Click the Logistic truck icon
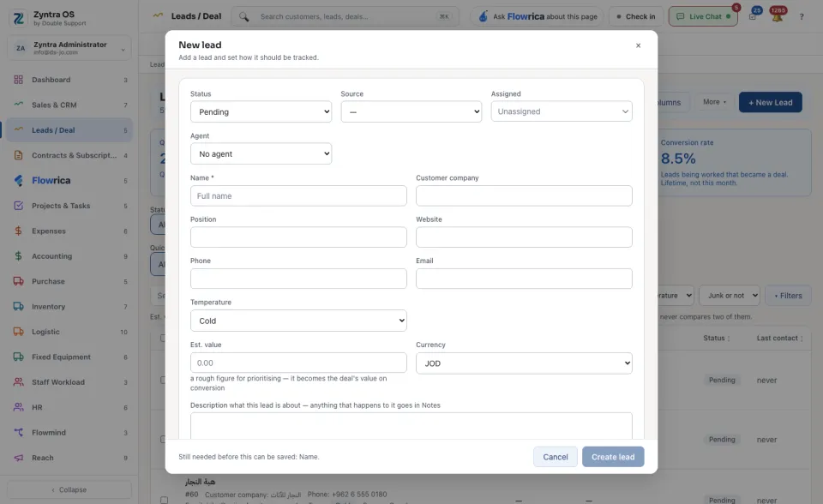The image size is (823, 504). 18,332
